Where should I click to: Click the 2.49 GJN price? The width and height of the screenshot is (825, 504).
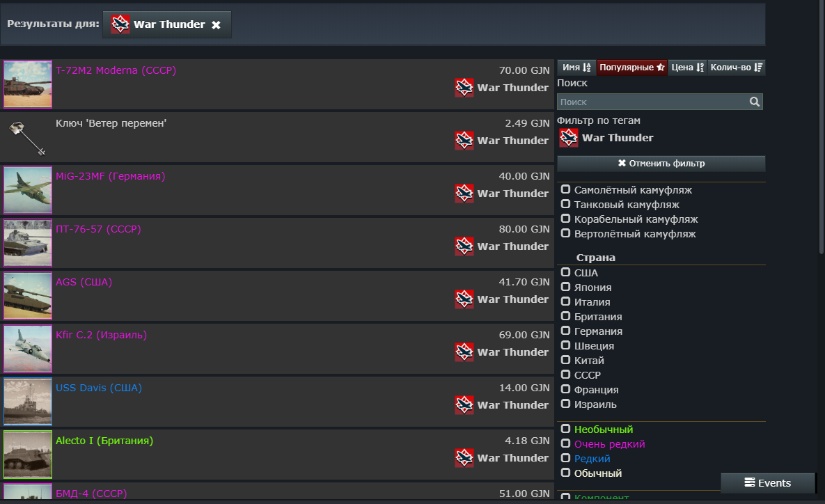click(527, 123)
